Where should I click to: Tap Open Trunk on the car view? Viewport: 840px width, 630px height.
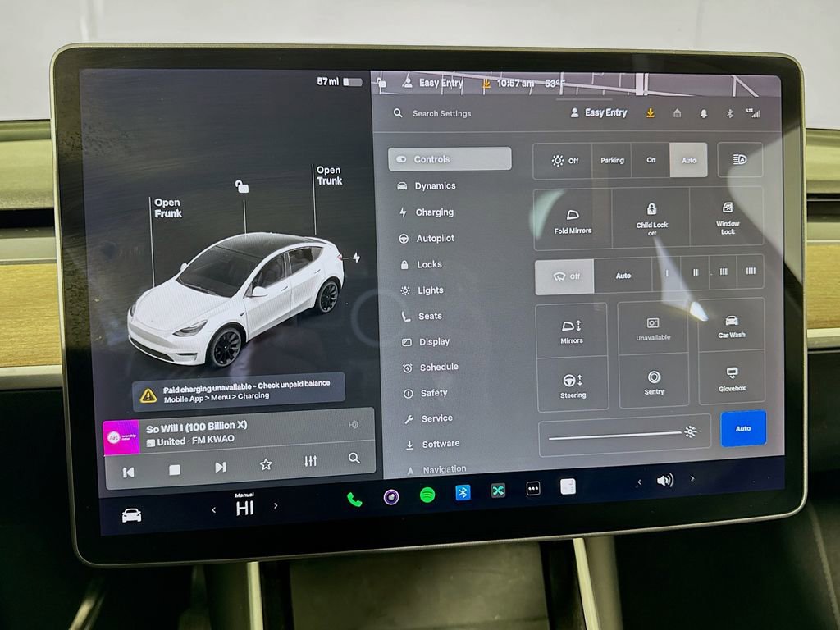click(327, 174)
